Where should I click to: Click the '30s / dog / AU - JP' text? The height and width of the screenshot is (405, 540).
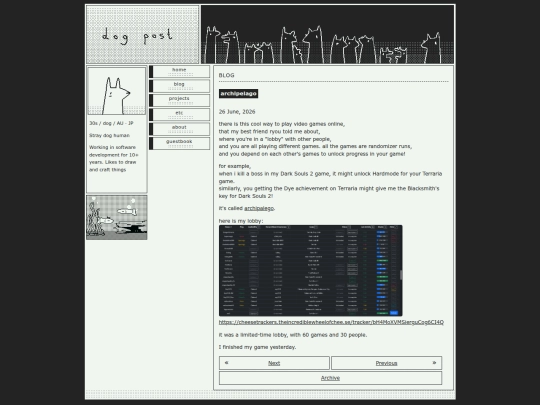111,123
